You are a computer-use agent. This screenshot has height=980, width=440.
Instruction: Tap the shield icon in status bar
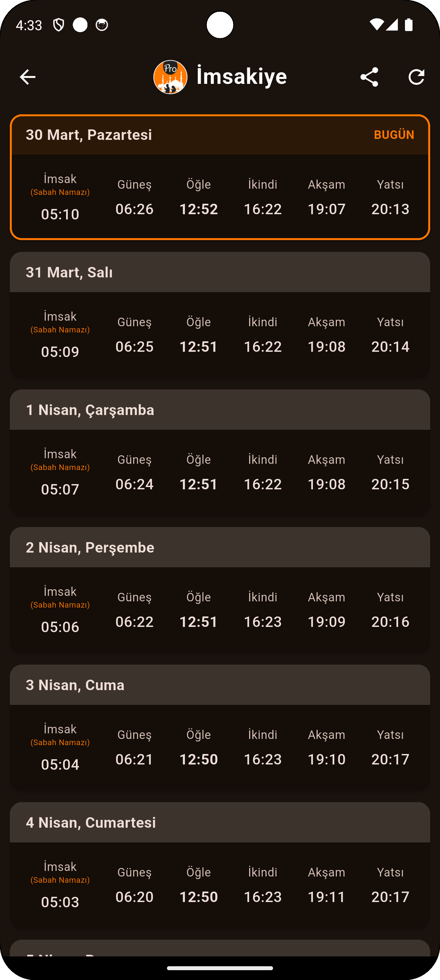59,25
